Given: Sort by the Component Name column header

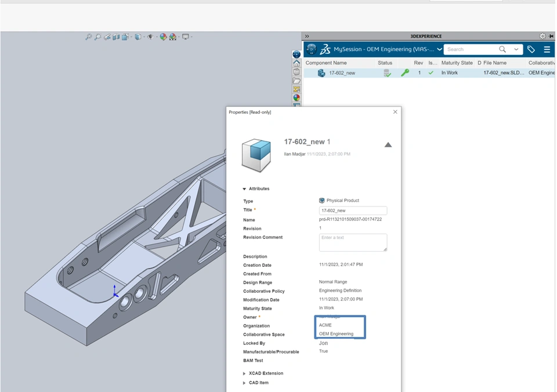Looking at the screenshot, I should pos(326,63).
